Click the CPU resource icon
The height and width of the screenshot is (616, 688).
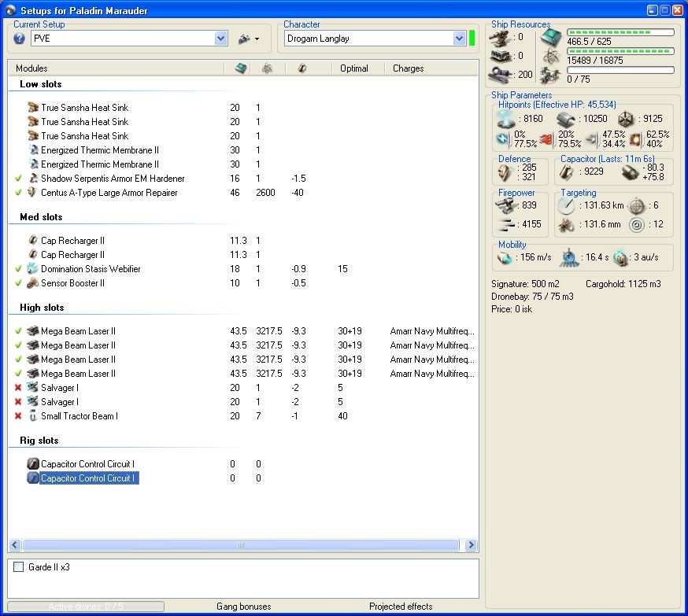coord(552,36)
